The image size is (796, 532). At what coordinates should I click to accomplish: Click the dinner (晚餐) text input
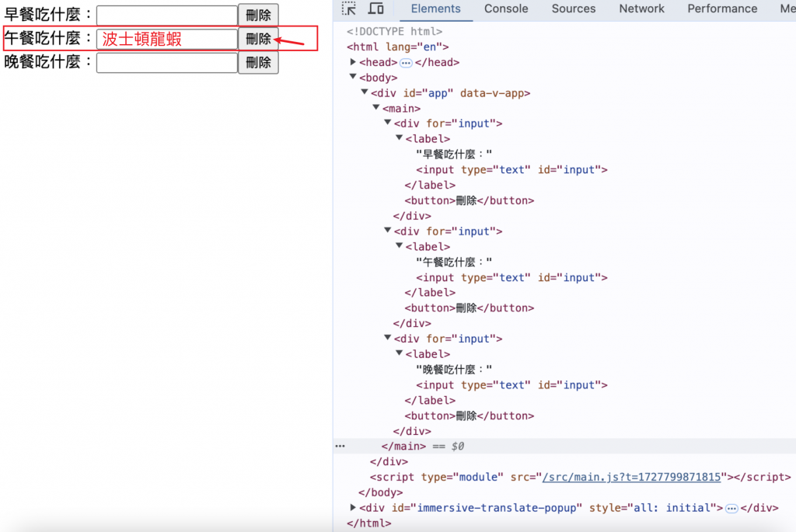167,63
